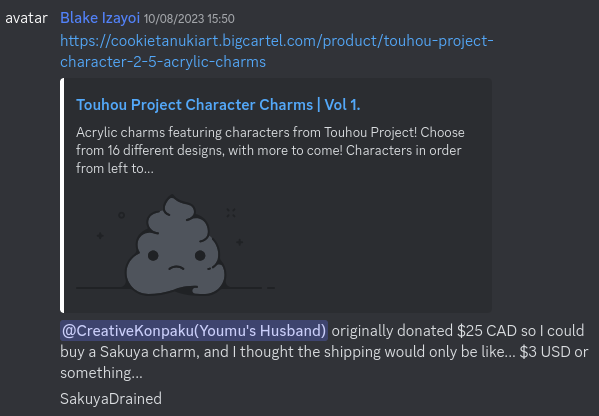Click the sad poop broken-image placeholder
Screen dimensions: 599x416
175,245
